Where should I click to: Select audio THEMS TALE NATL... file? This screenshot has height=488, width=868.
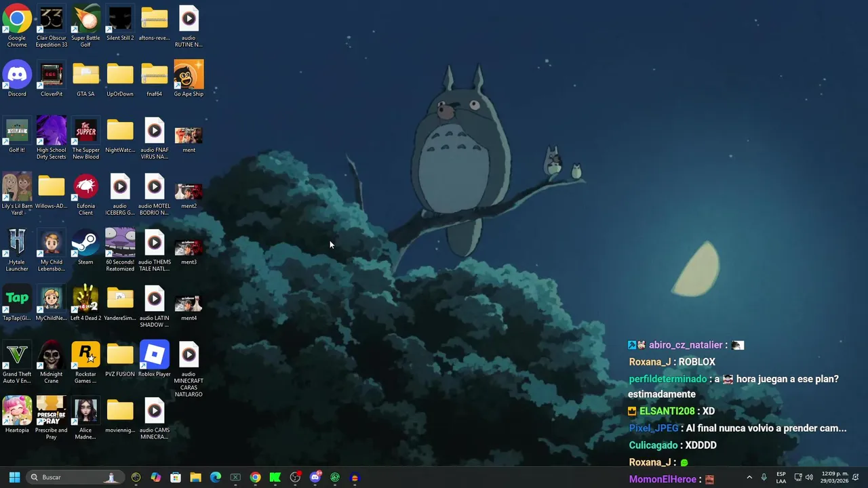click(154, 250)
